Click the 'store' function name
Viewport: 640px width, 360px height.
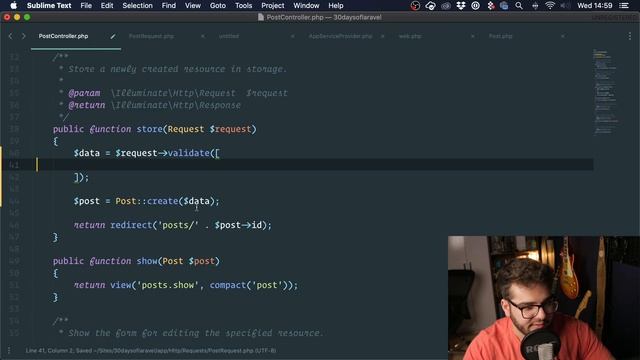149,129
